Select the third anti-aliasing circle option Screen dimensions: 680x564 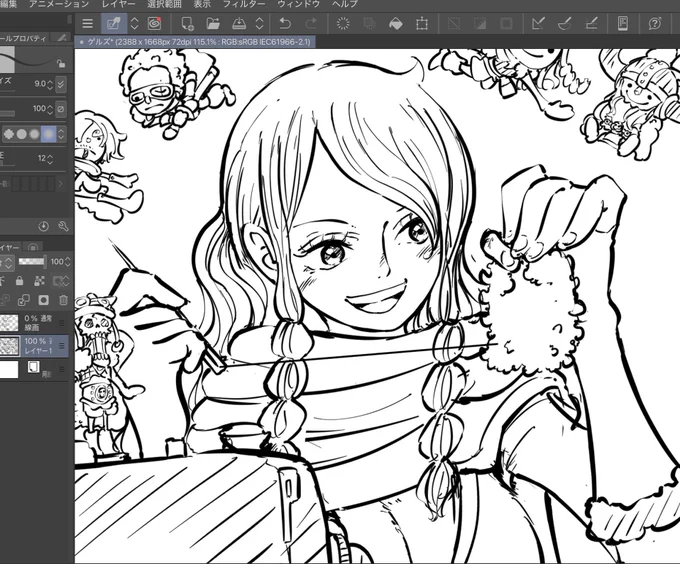coord(34,134)
